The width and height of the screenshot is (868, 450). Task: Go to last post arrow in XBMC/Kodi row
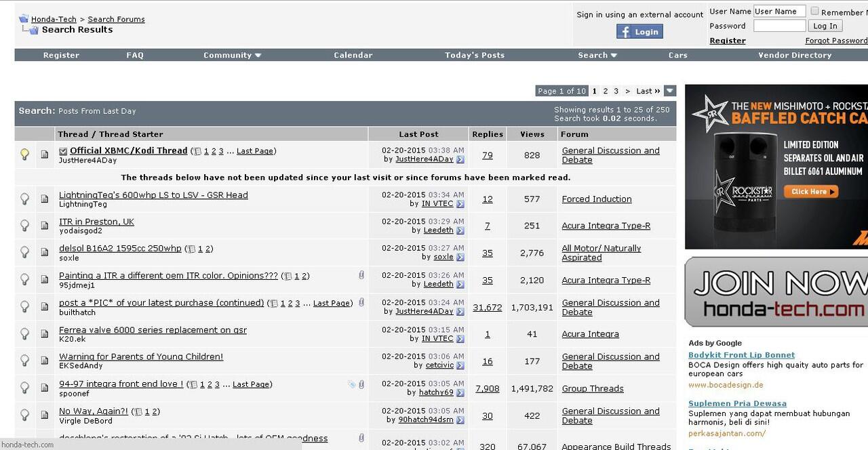coord(460,160)
